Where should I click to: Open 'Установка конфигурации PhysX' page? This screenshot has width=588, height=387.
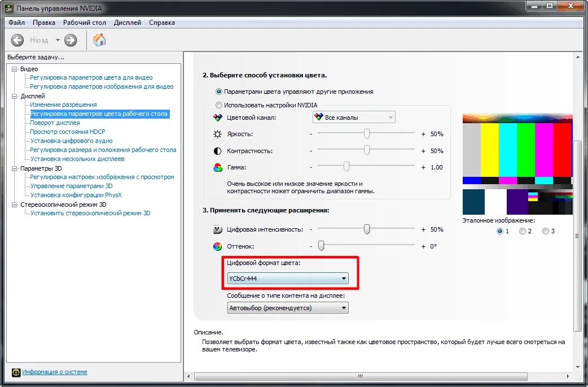coord(76,195)
